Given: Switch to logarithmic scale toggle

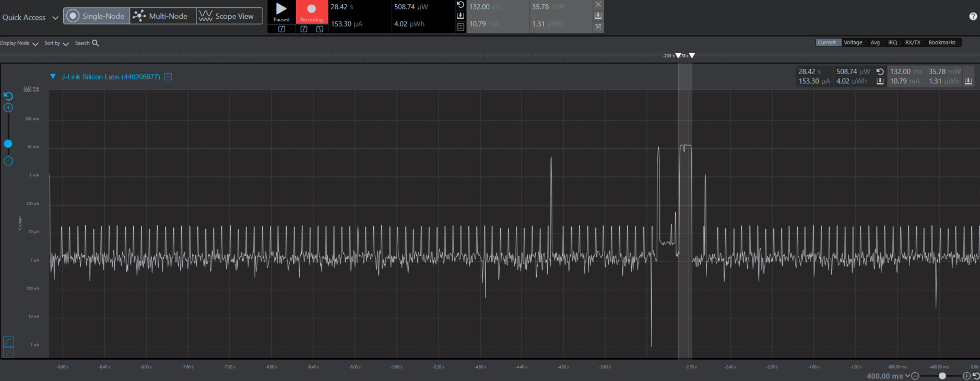Looking at the screenshot, I should pos(8,342).
